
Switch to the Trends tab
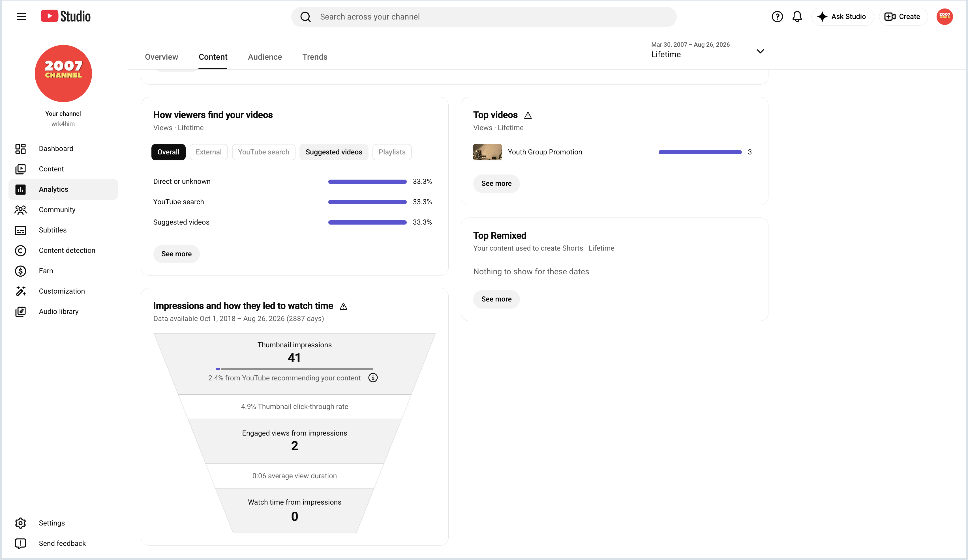click(x=315, y=57)
